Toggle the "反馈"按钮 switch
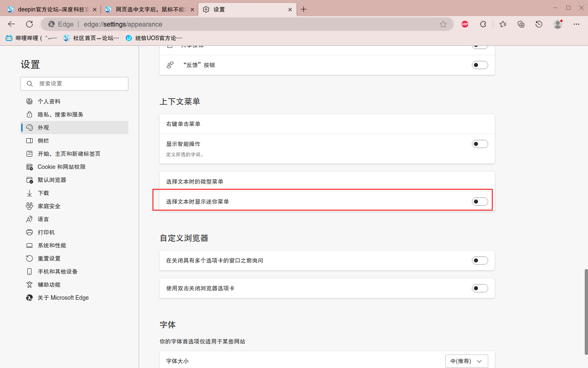Viewport: 588px width, 368px height. coord(480,65)
